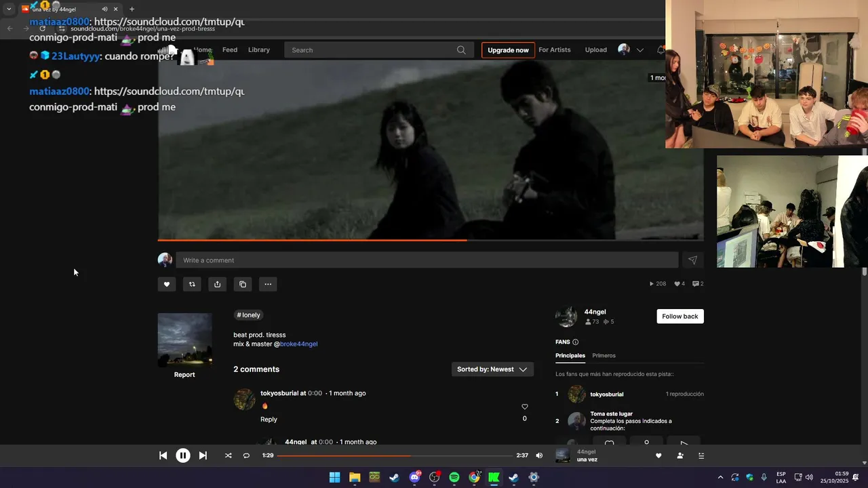Reply to tokyosburial's comment
This screenshot has height=488, width=868.
pos(269,420)
